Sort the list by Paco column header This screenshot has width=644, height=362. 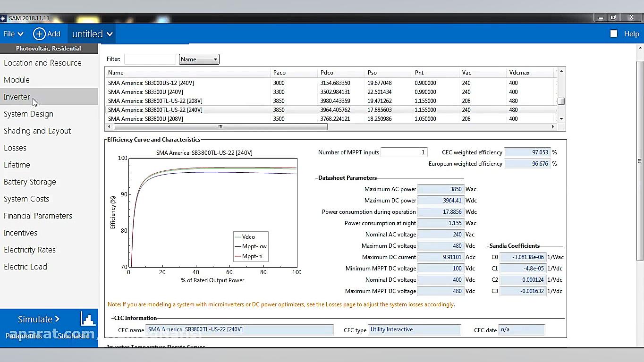(x=294, y=73)
